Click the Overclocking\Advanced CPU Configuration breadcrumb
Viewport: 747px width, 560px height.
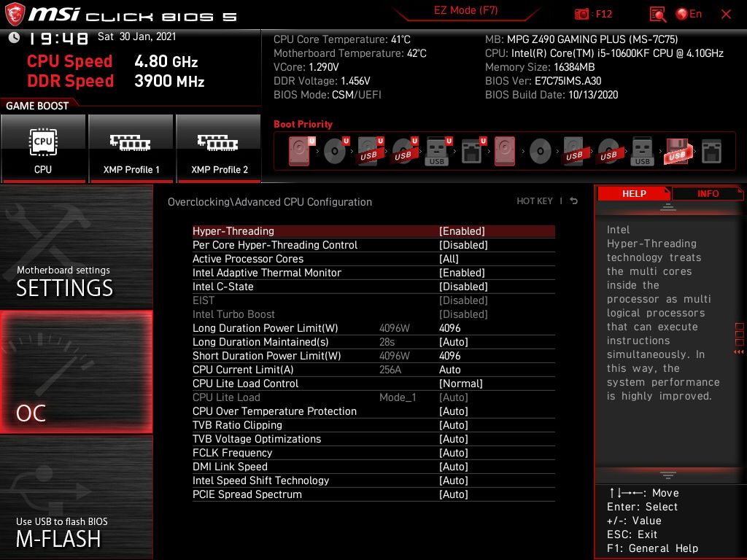pos(270,202)
